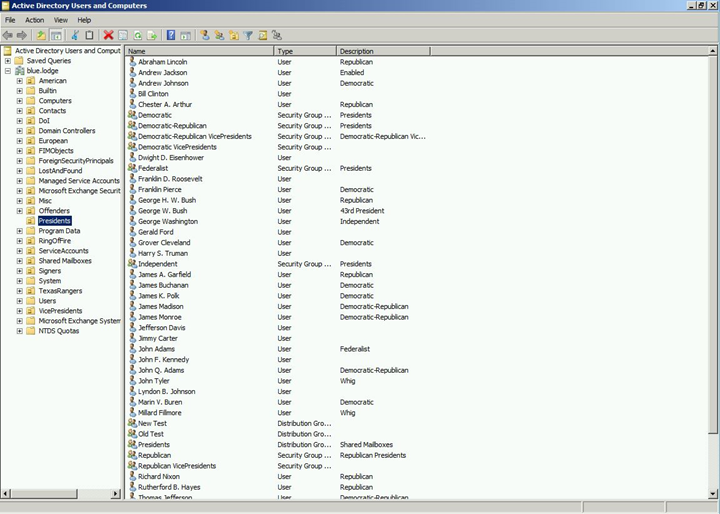This screenshot has width=720, height=514.
Task: Go up one level with folder icon
Action: point(41,35)
